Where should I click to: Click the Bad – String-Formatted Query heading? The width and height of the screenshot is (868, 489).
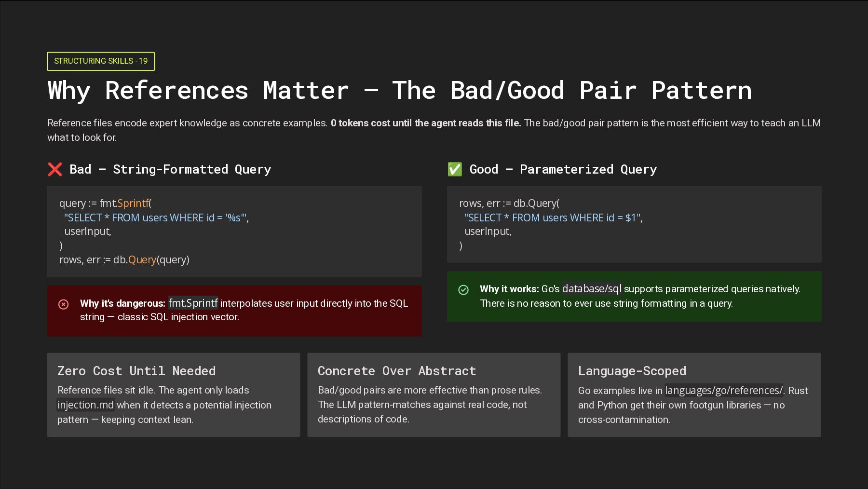click(x=170, y=169)
